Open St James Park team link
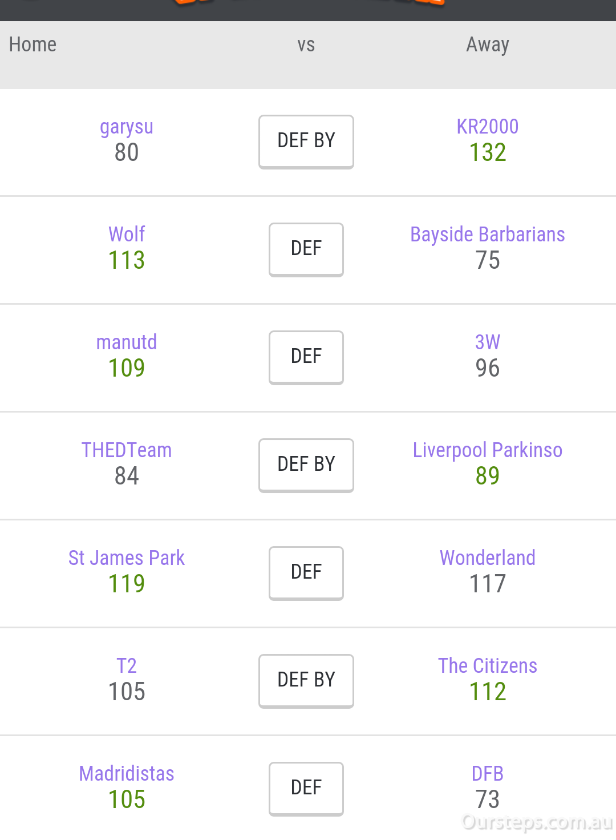The width and height of the screenshot is (616, 840). pyautogui.click(x=127, y=558)
